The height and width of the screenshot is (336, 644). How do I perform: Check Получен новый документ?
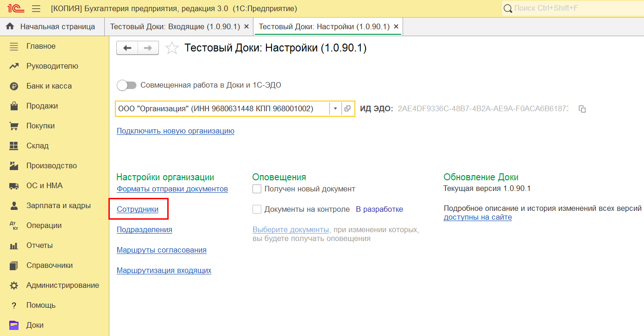257,189
